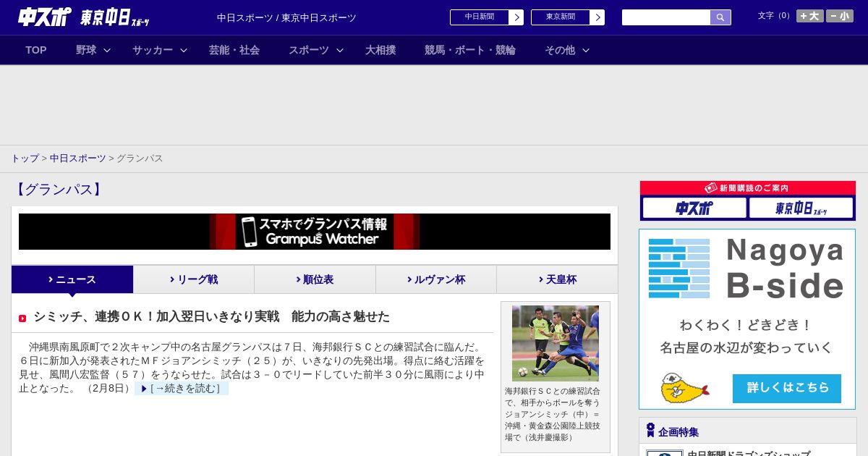The height and width of the screenshot is (456, 868).
Task: Switch to 順位表 tab
Action: pos(315,279)
